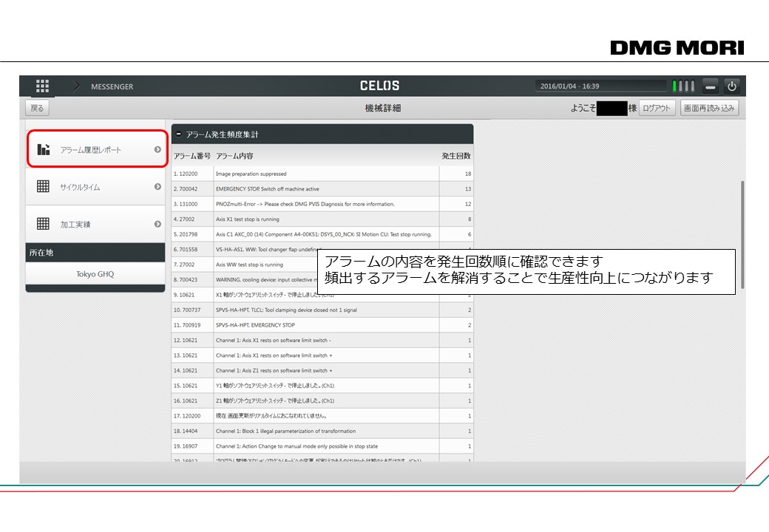Viewport: 769px width, 532px height.
Task: Click 'Axis X1 test stop is running'
Action: tap(248, 219)
